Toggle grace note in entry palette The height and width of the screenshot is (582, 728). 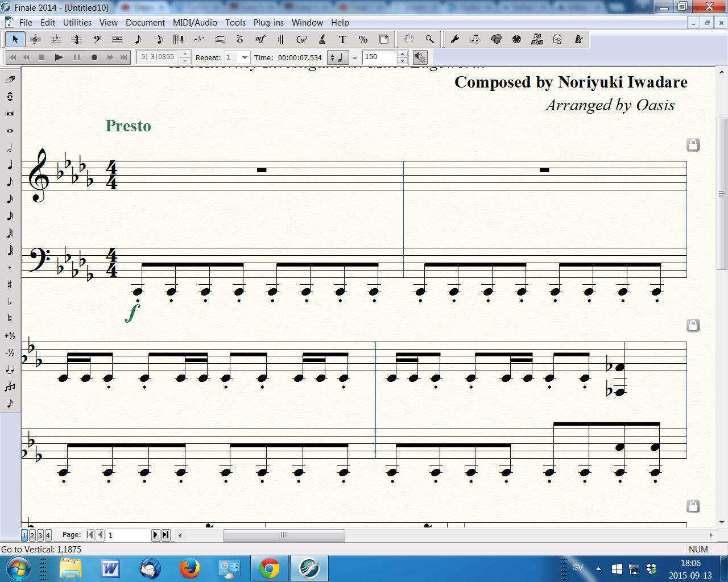(10, 404)
